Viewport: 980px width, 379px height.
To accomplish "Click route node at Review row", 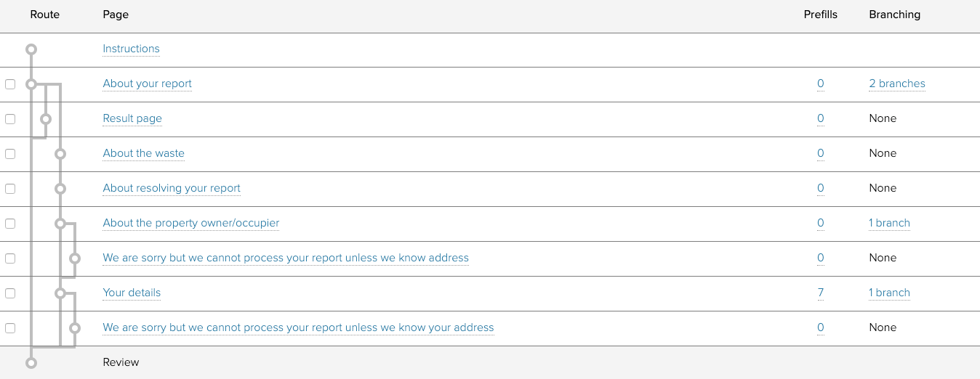I will pyautogui.click(x=31, y=362).
